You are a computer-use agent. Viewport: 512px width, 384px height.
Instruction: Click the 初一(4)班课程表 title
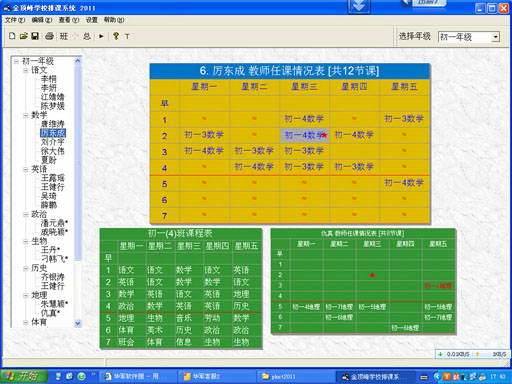180,233
